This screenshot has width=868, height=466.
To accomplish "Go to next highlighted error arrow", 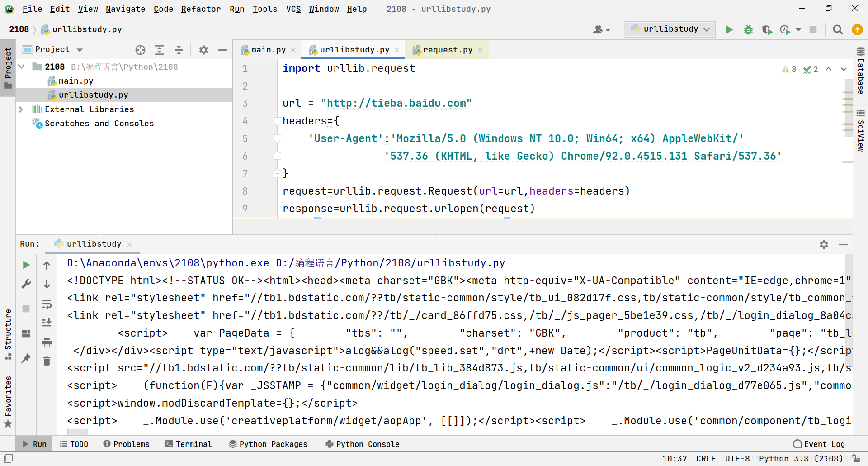I will coord(844,69).
